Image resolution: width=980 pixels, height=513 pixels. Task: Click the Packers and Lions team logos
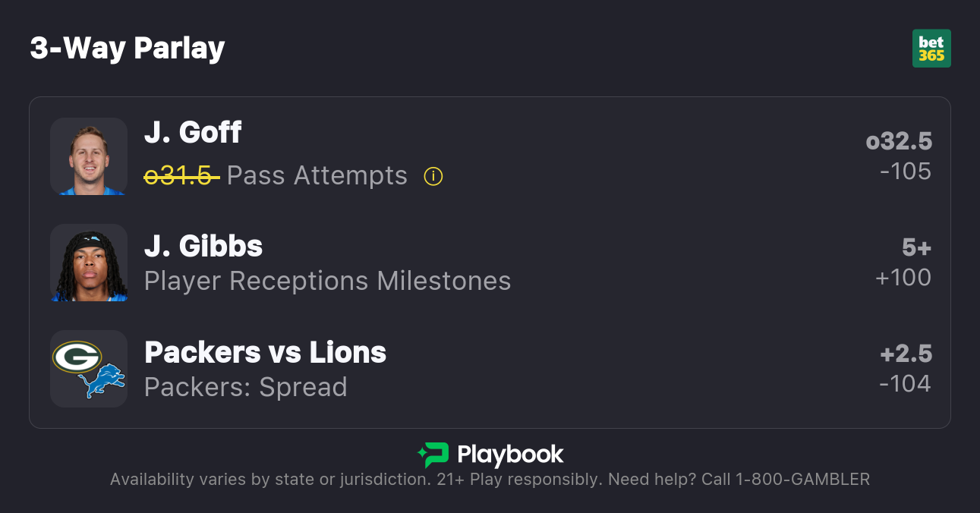point(89,369)
